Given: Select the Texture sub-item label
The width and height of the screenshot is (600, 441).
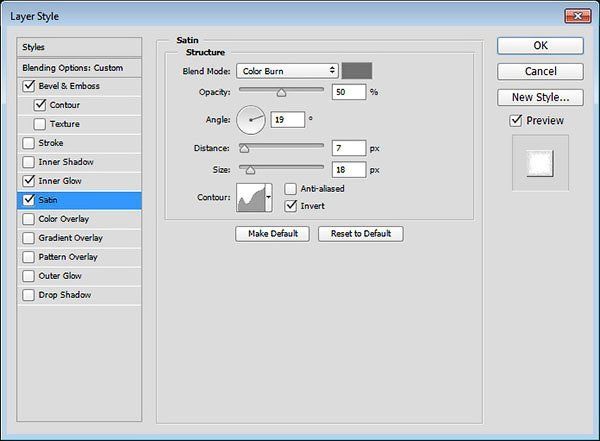Looking at the screenshot, I should [x=65, y=124].
